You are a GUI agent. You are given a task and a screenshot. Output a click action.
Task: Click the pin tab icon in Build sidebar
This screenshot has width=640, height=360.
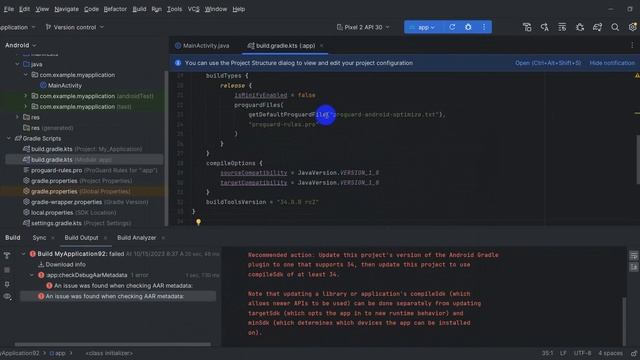pyautogui.click(x=7, y=284)
